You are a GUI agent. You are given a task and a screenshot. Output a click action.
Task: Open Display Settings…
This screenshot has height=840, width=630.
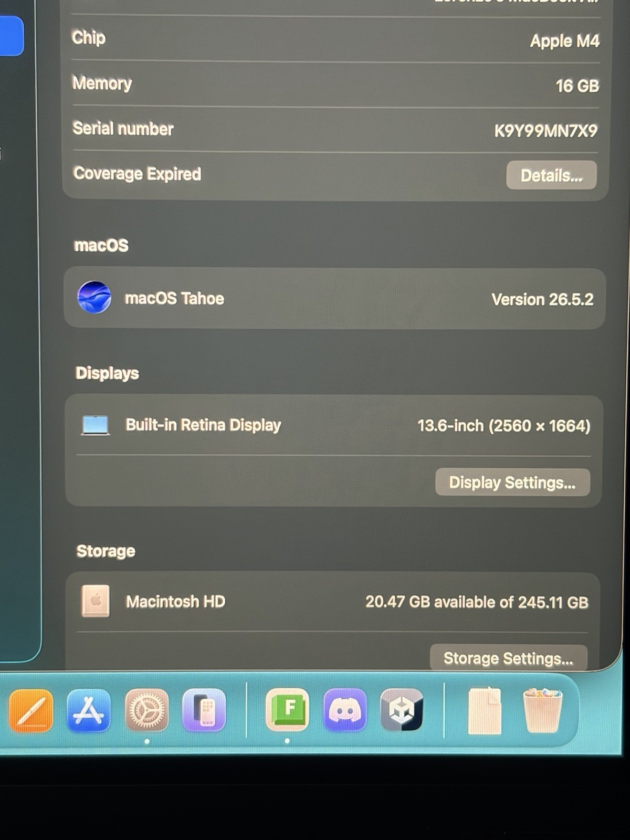pos(512,482)
